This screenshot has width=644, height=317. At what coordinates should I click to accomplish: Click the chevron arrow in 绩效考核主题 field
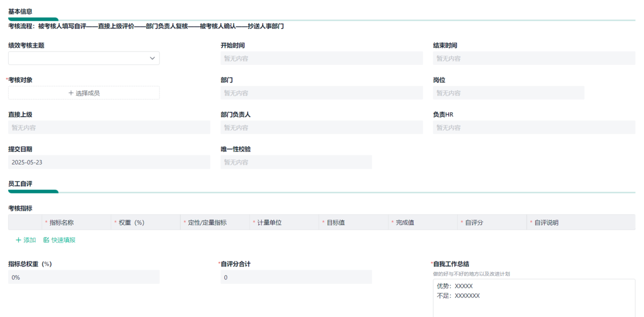tap(152, 58)
